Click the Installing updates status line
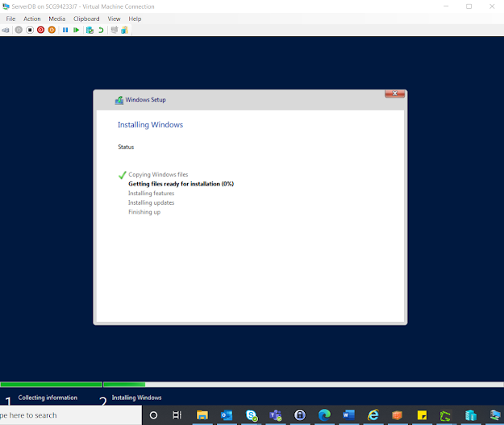 (x=151, y=203)
